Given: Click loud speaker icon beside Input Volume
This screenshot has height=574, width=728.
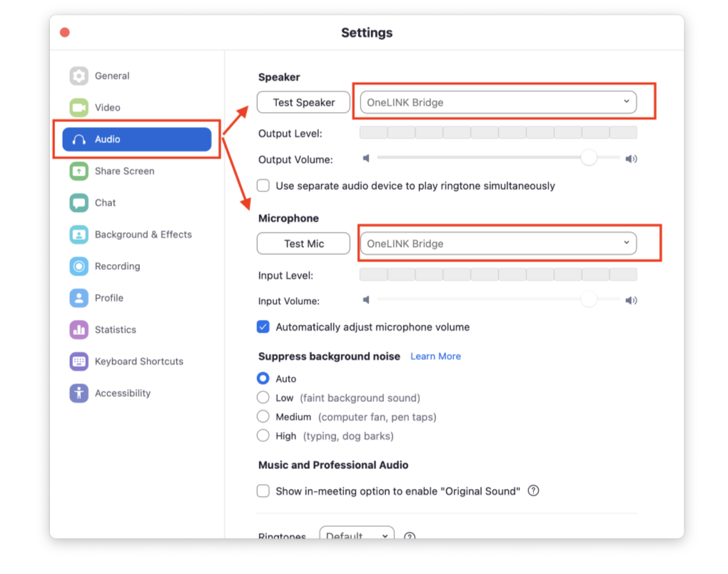Looking at the screenshot, I should 631,301.
